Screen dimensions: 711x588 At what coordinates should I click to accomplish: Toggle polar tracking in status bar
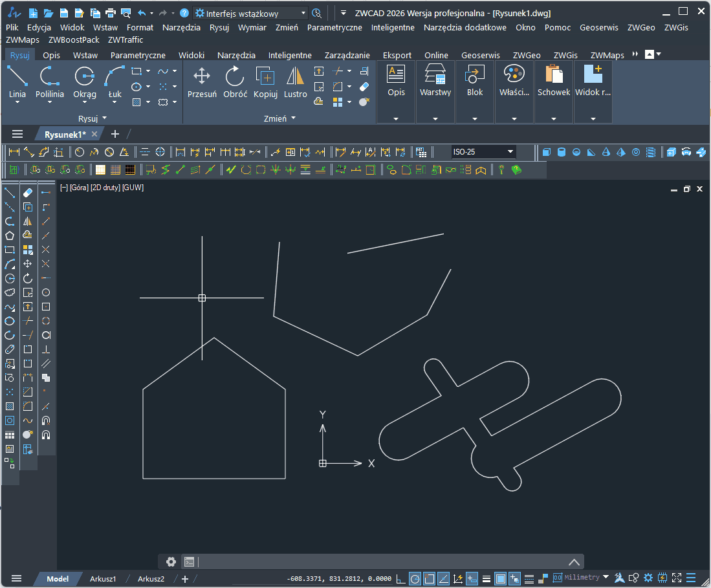point(415,578)
